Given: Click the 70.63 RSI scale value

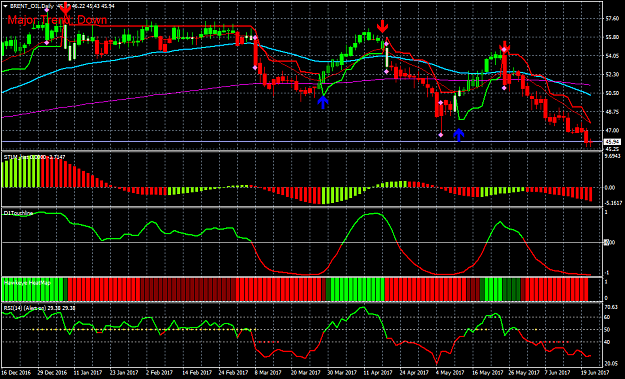Looking at the screenshot, I should coord(612,307).
